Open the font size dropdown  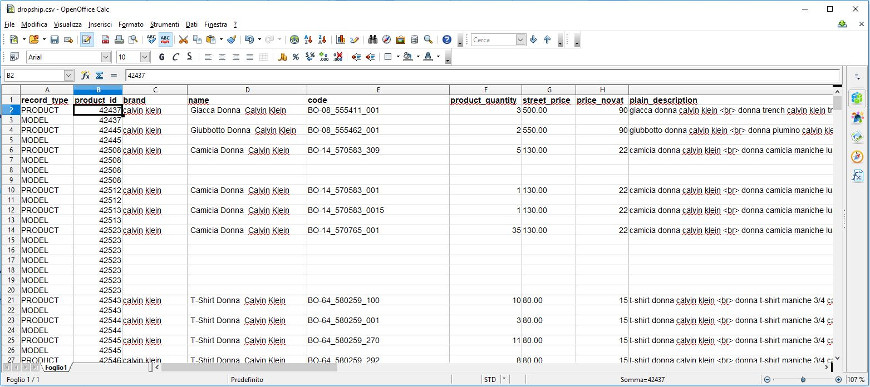click(x=145, y=57)
